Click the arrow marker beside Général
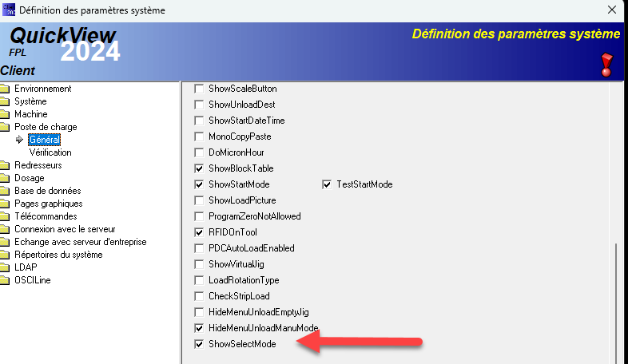This screenshot has height=364, width=628. pyautogui.click(x=19, y=140)
